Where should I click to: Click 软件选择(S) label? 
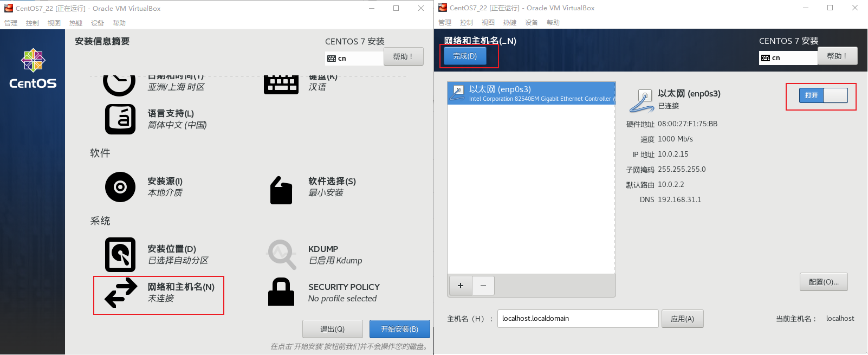(x=332, y=181)
